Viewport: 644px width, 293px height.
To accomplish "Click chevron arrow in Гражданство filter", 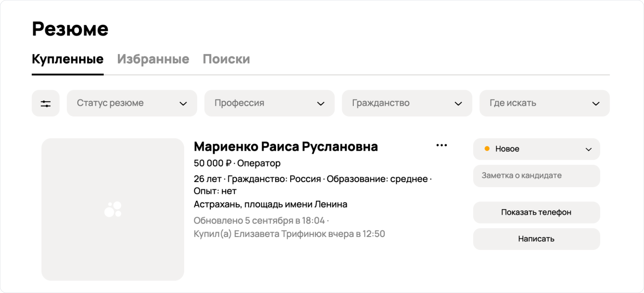I will (x=458, y=104).
